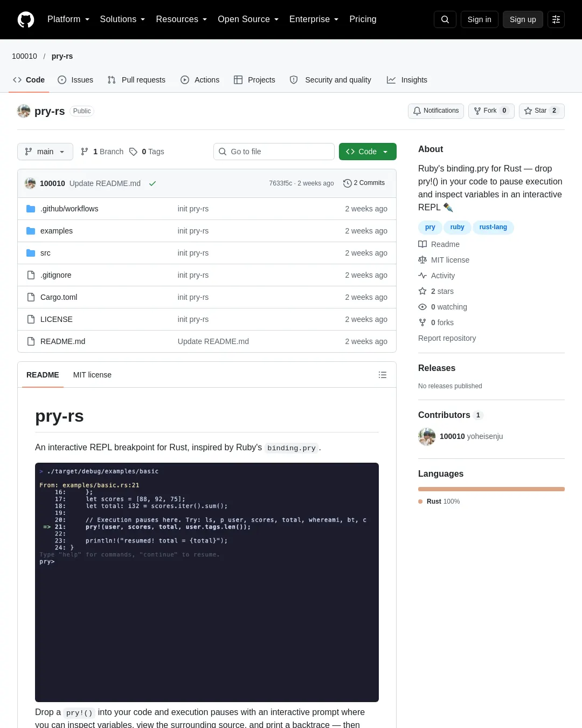582x728 pixels.
Task: Click the Report repository link
Action: pos(447,338)
